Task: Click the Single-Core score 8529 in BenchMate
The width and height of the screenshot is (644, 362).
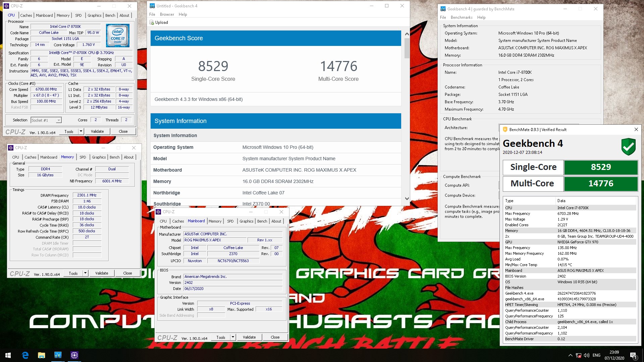Action: tap(601, 167)
